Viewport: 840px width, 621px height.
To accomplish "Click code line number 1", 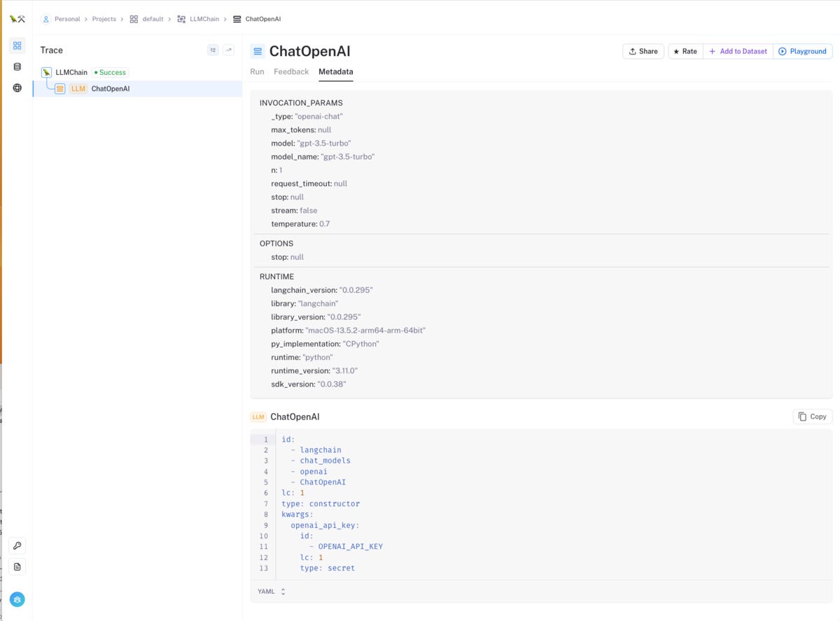I will pos(266,440).
